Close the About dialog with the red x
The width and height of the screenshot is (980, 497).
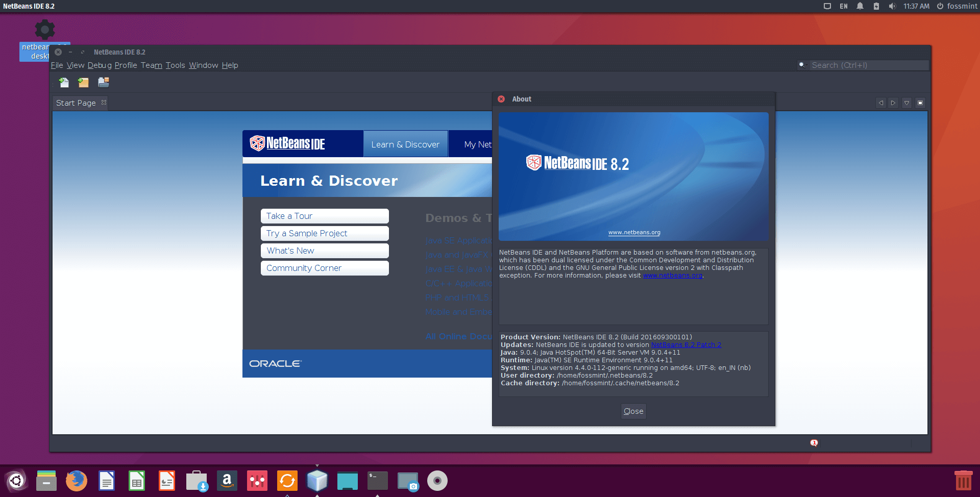point(501,99)
